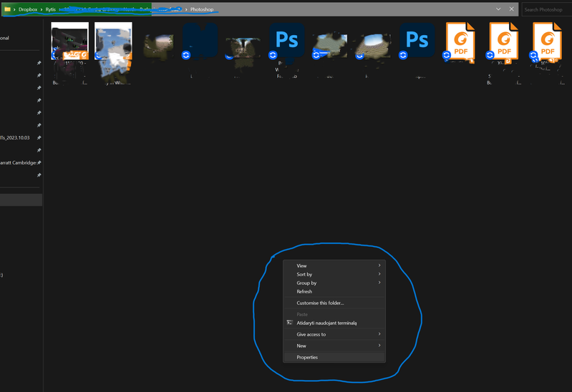Click the Search Photoshop input field

(x=547, y=9)
